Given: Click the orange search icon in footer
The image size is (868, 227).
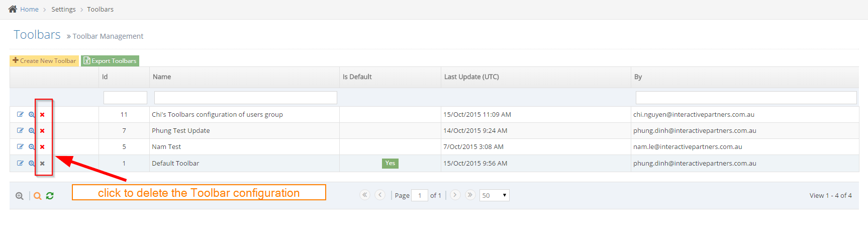Looking at the screenshot, I should 38,196.
